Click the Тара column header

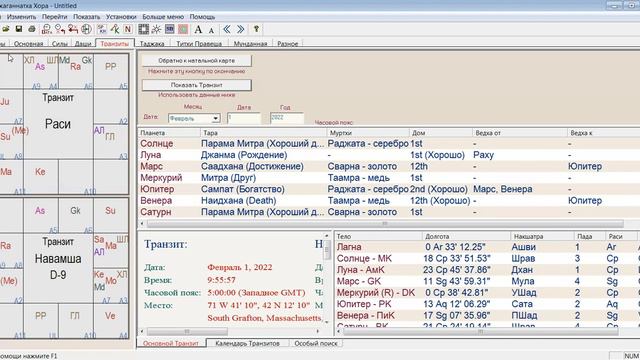[263, 133]
